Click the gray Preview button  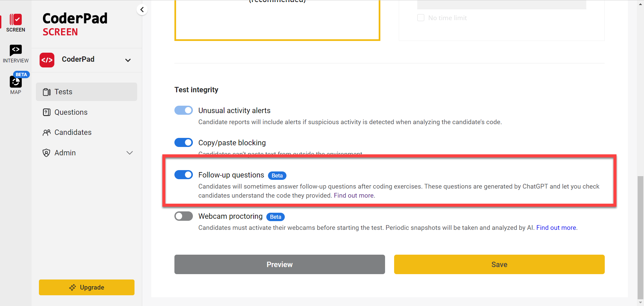(279, 264)
